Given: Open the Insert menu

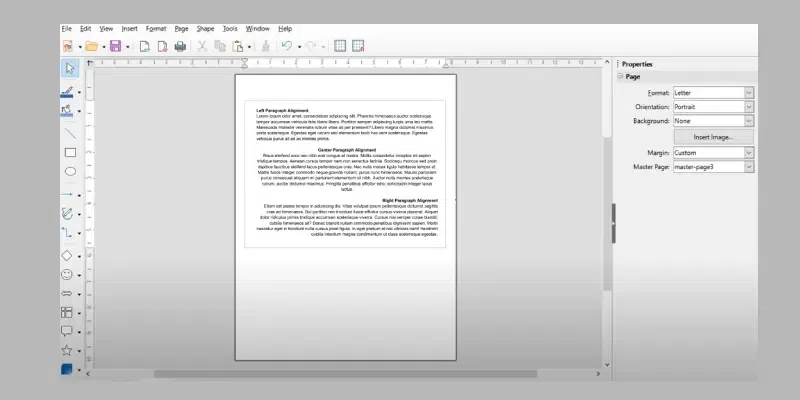Looking at the screenshot, I should (129, 29).
